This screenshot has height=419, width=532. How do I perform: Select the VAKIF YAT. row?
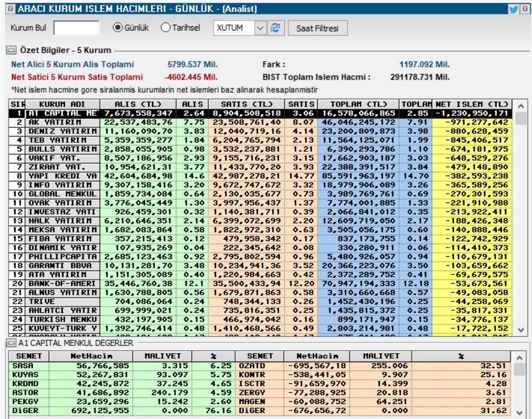pyautogui.click(x=260, y=158)
